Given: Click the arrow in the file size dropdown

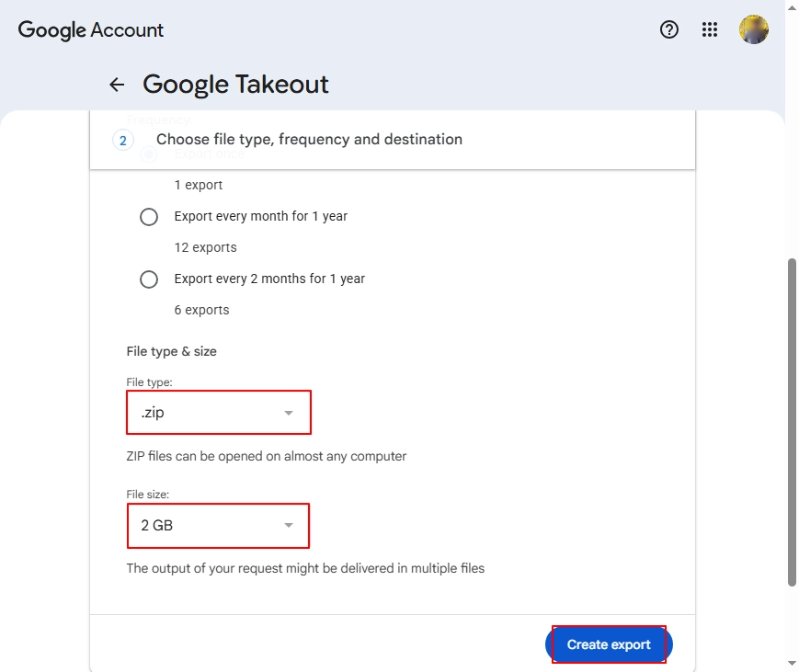Looking at the screenshot, I should pyautogui.click(x=289, y=525).
